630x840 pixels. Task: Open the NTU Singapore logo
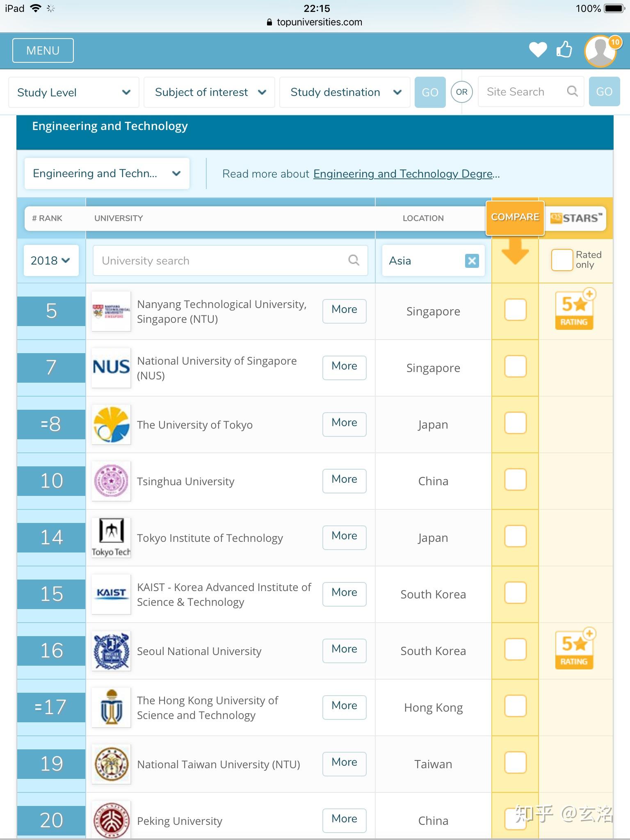pyautogui.click(x=111, y=311)
